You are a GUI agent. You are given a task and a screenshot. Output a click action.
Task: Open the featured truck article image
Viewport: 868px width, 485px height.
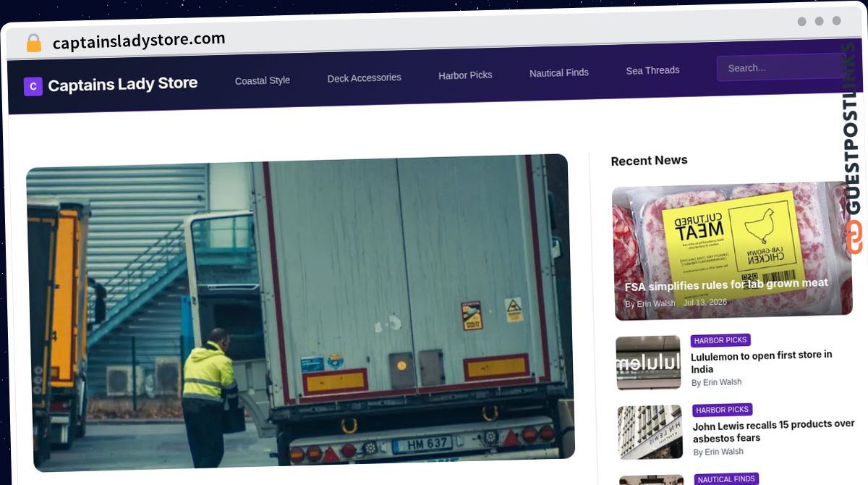300,313
